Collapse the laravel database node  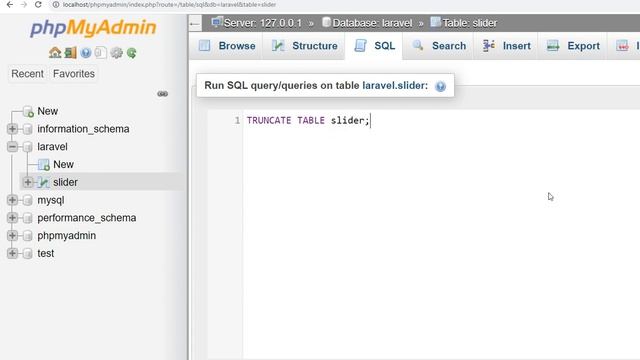[x=12, y=147]
